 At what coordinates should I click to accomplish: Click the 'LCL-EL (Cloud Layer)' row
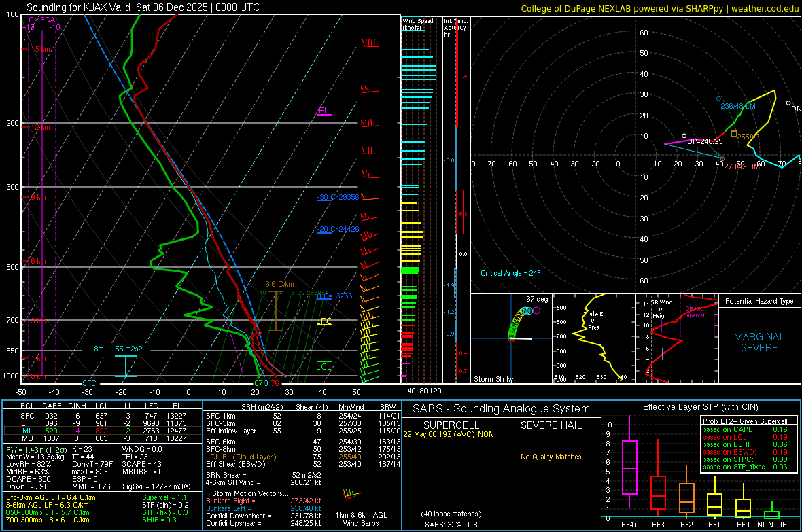(x=303, y=457)
